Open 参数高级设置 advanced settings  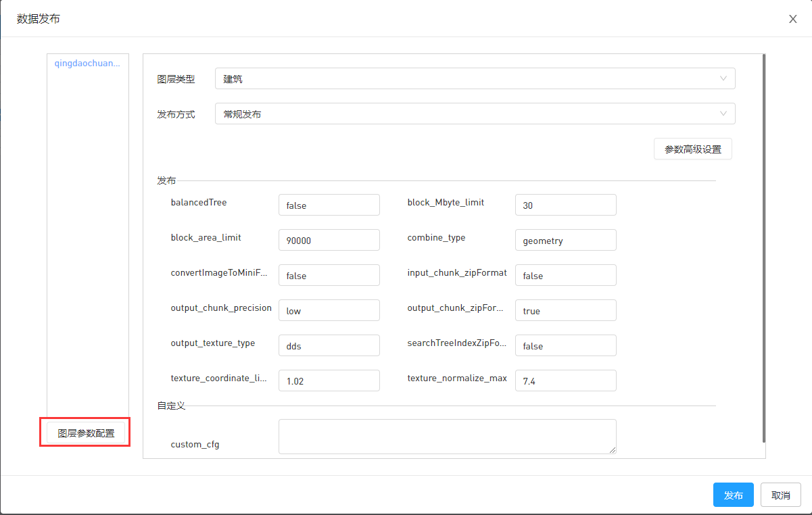point(692,149)
